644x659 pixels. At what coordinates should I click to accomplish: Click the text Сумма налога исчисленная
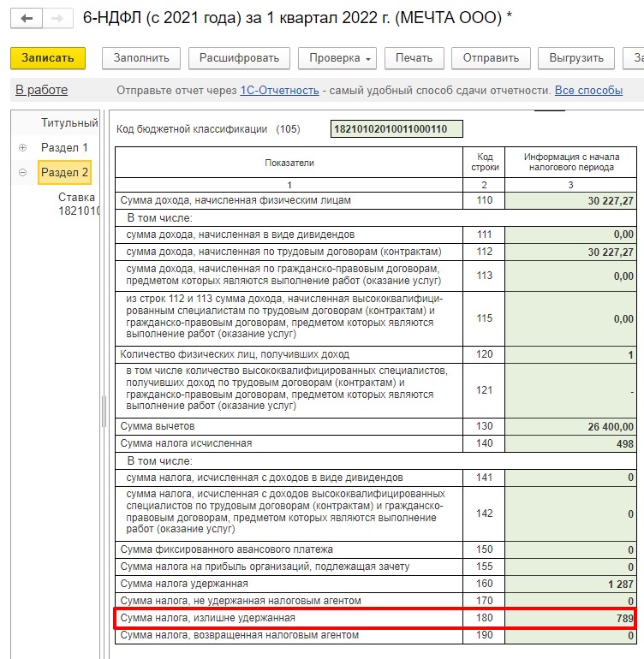pos(186,443)
